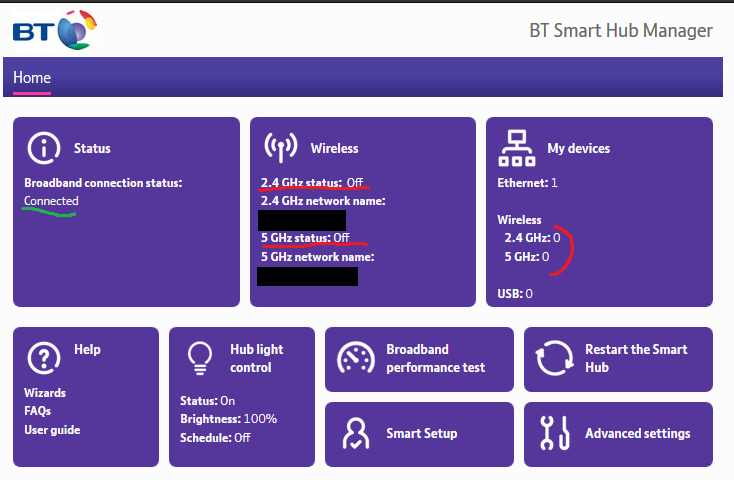The height and width of the screenshot is (480, 734).
Task: Click the Restart the Smart Hub label
Action: 636,358
